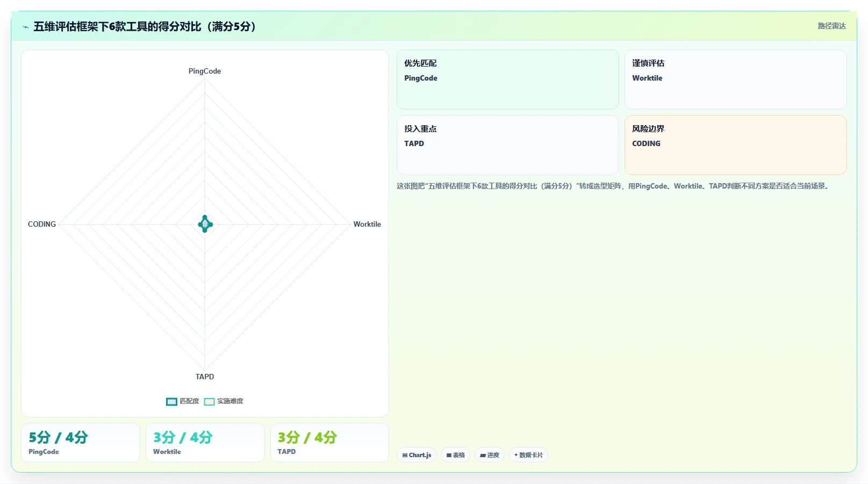
Task: Select the 数据卡片 tag chip
Action: [x=528, y=455]
